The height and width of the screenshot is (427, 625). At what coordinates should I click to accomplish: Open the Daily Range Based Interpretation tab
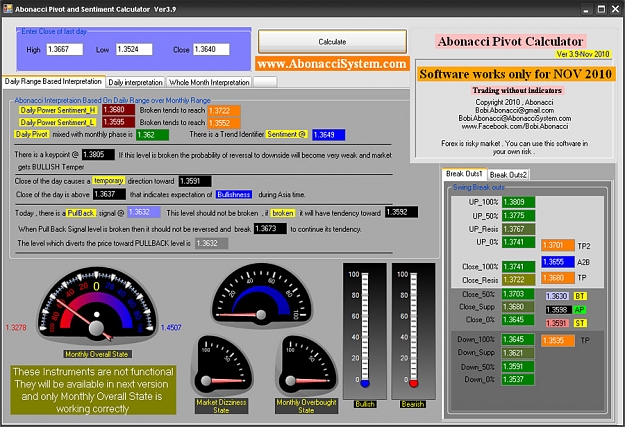[53, 81]
